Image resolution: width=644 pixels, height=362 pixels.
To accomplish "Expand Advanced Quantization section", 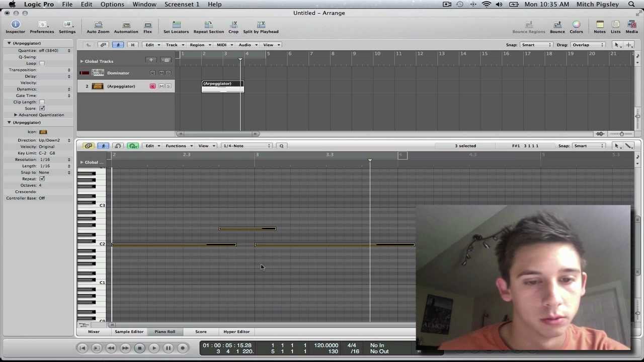I will (15, 115).
